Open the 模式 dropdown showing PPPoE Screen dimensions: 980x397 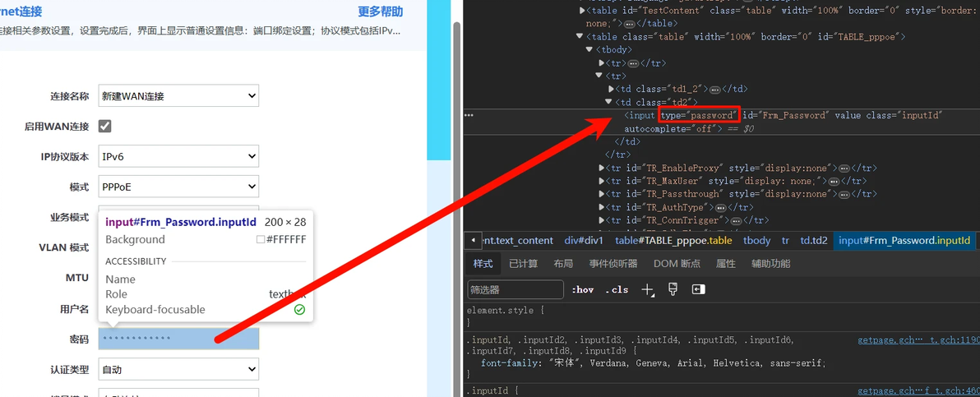178,187
